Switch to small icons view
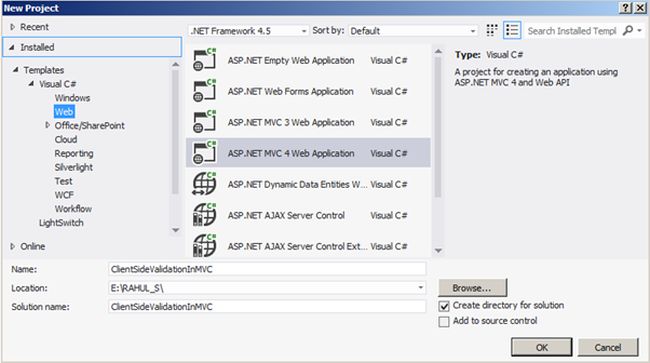The image size is (650, 363). [492, 30]
